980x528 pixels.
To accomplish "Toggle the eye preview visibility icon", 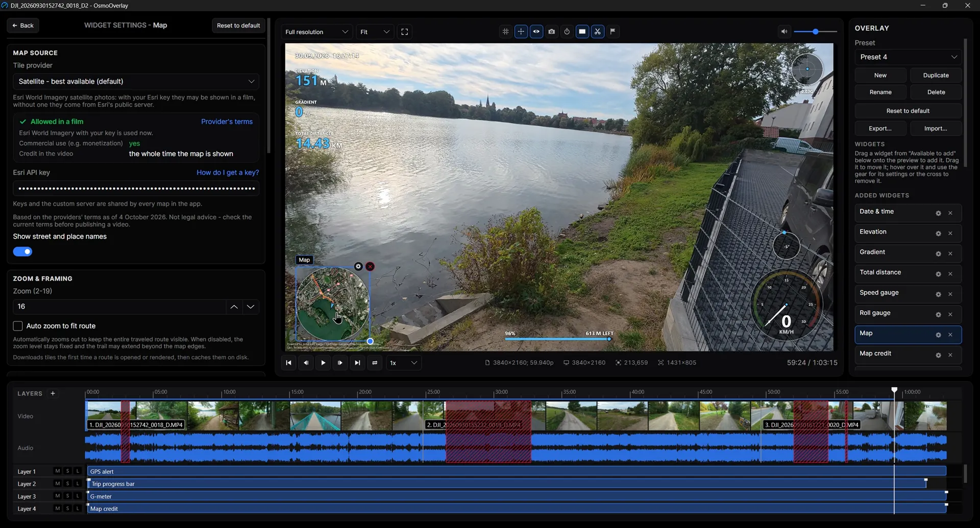I will (x=536, y=32).
